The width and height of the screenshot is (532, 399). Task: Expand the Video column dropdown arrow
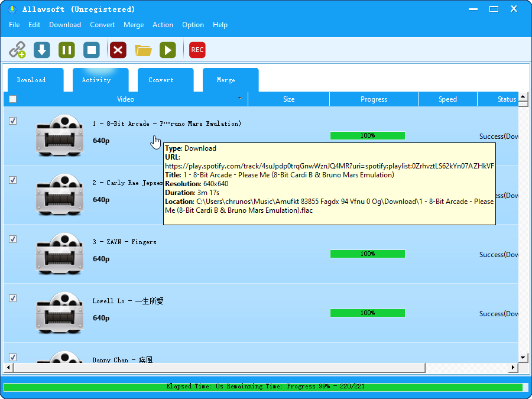tap(240, 98)
